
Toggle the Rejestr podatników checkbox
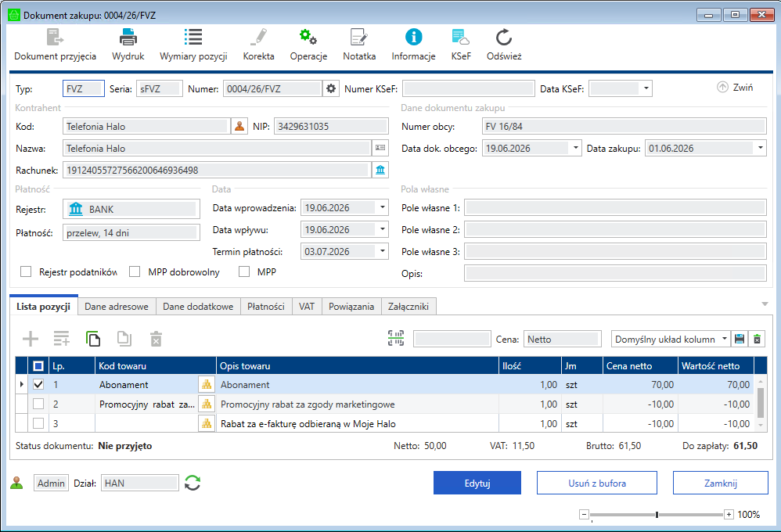26,271
